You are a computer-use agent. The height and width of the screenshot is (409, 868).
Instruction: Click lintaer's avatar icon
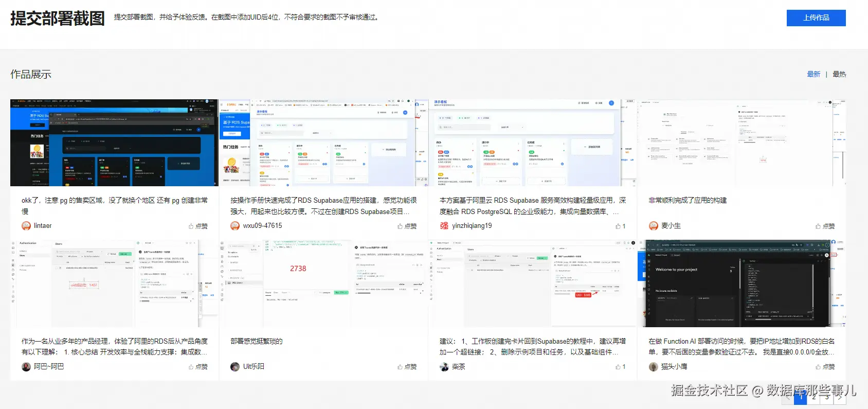[26, 226]
